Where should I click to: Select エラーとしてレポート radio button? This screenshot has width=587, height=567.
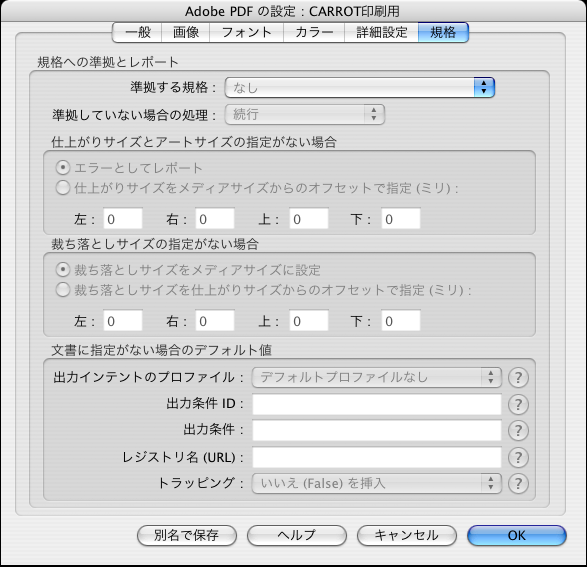tap(63, 168)
